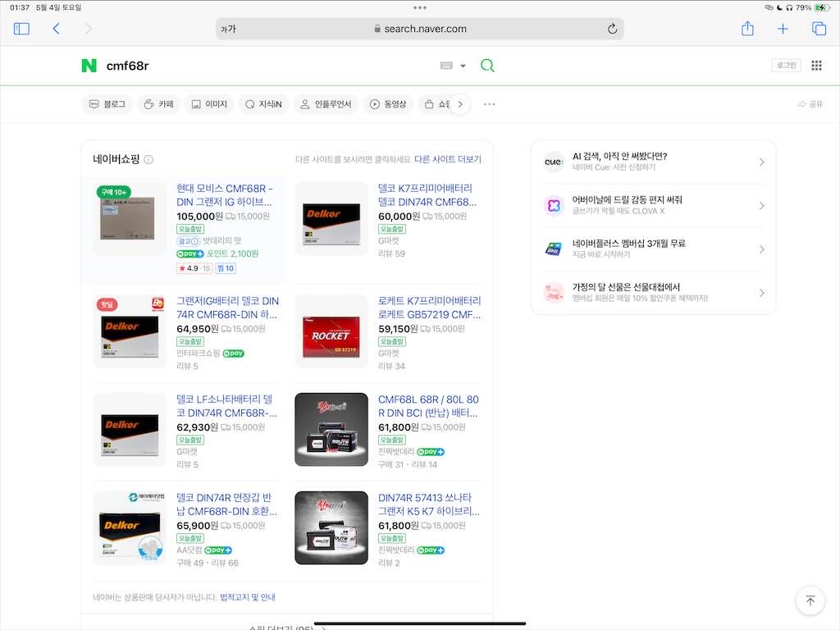The image size is (840, 630).
Task: Tap the search.naver.com address bar
Action: tap(420, 29)
